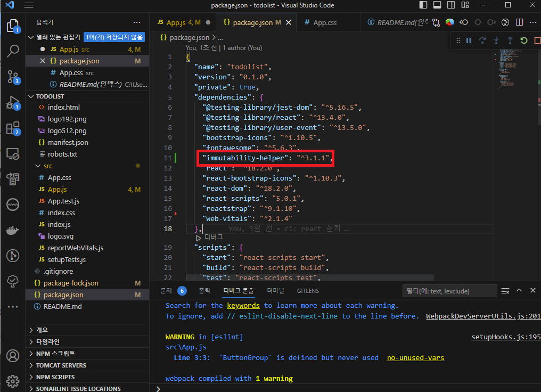Screen dimensions: 541x392
Task: Open the GITLENS panel tab
Action: (308, 291)
